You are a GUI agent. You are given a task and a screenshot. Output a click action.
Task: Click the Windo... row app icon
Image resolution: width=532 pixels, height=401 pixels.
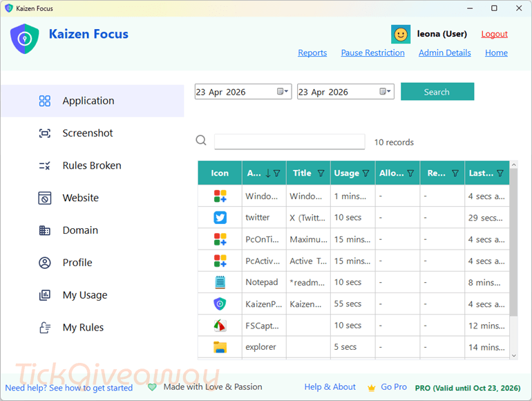click(x=220, y=196)
